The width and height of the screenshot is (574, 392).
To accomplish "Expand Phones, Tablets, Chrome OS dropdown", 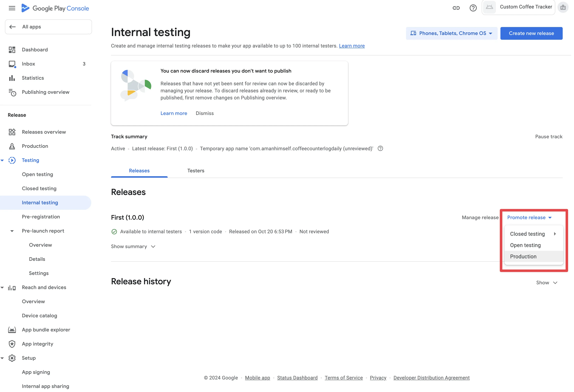I will 451,33.
